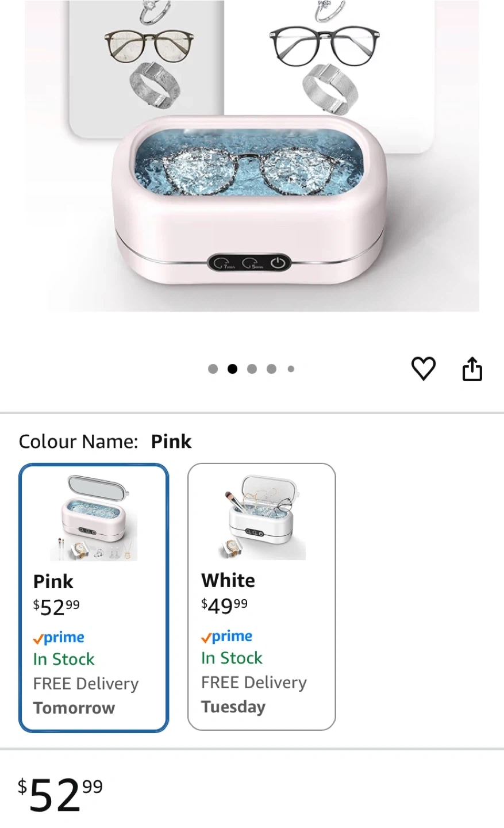This screenshot has height=828, width=504.
Task: Select the fourth image carousel dot
Action: pos(271,369)
